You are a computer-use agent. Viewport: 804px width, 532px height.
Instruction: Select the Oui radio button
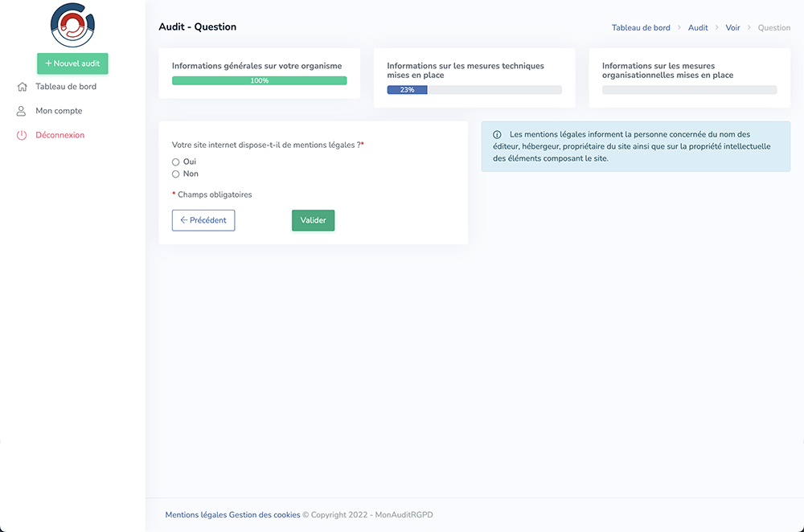tap(176, 162)
